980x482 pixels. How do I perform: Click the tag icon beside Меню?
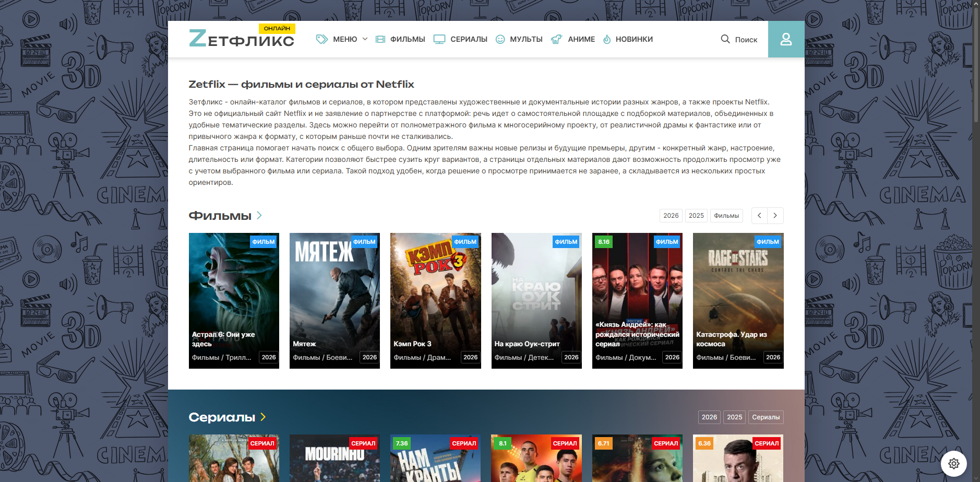pyautogui.click(x=322, y=39)
